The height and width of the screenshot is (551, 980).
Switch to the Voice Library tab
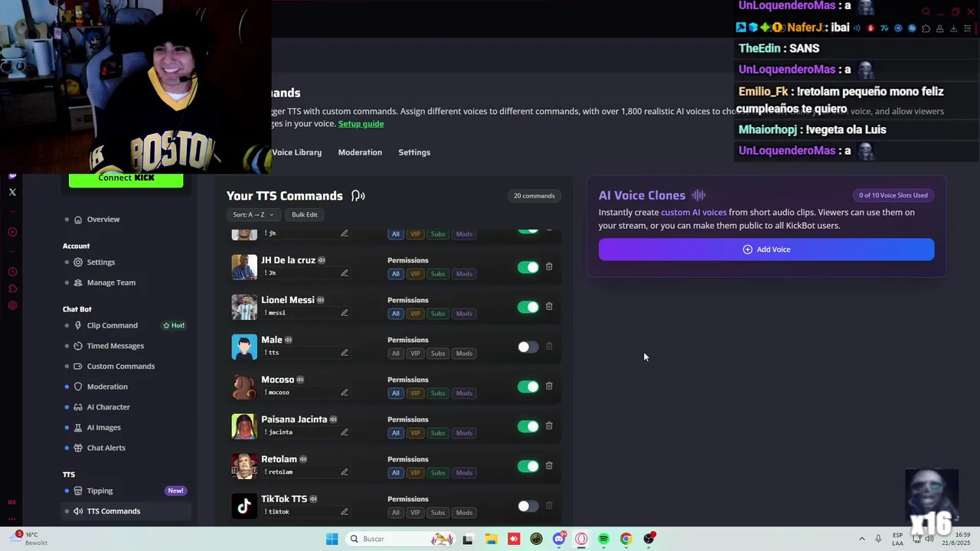(296, 152)
